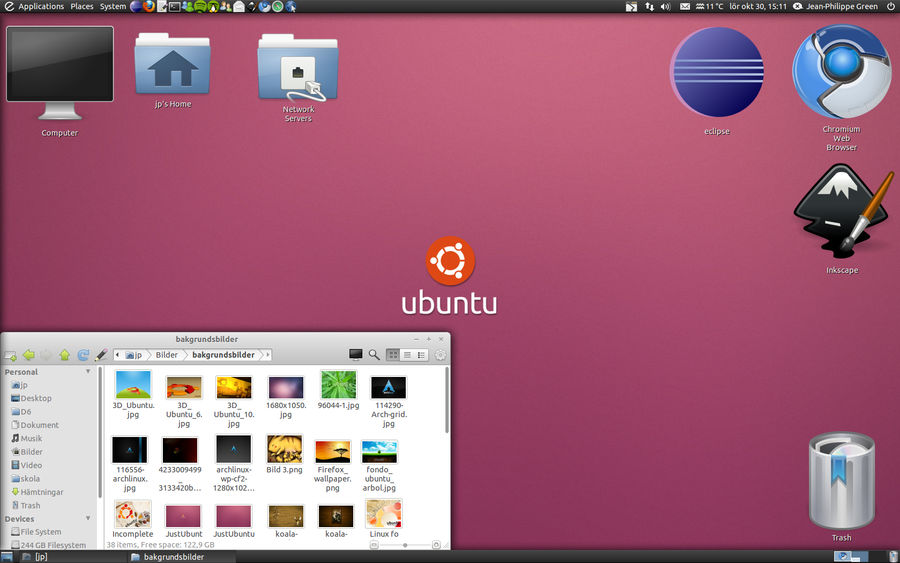Open the terminal launcher in top panel
900x563 pixels.
coord(174,6)
